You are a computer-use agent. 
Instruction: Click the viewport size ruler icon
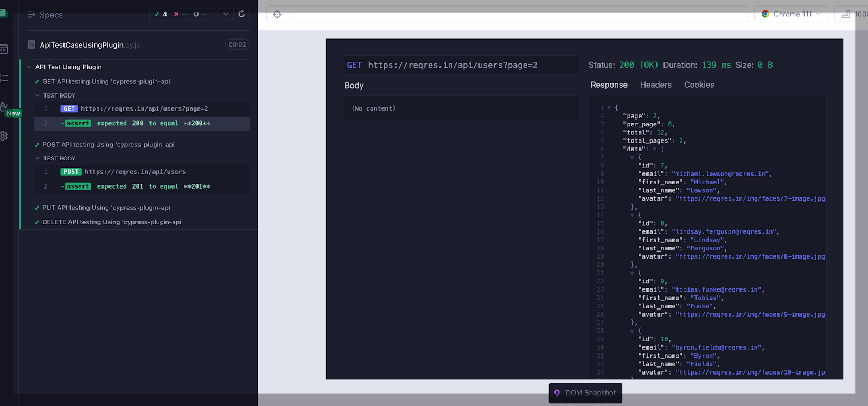[846, 14]
